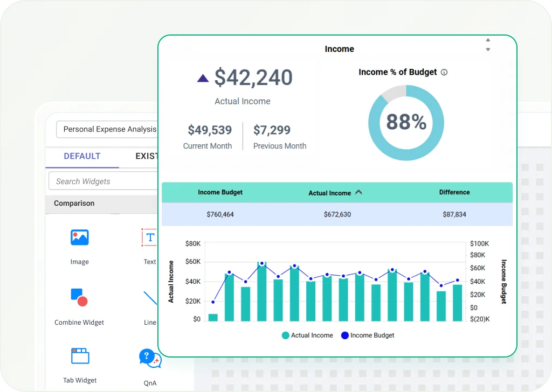
Task: Click info icon beside Income % of Budget
Action: coord(444,72)
